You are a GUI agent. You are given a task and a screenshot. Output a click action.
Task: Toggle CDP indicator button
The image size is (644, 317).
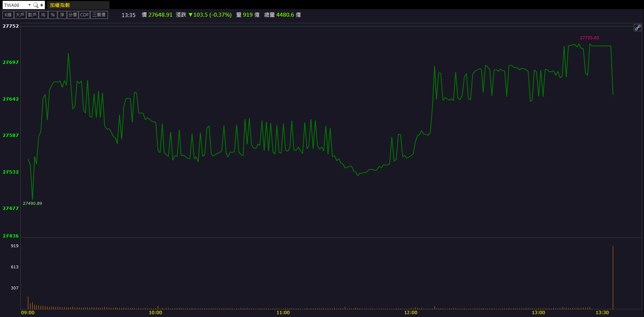click(x=84, y=15)
